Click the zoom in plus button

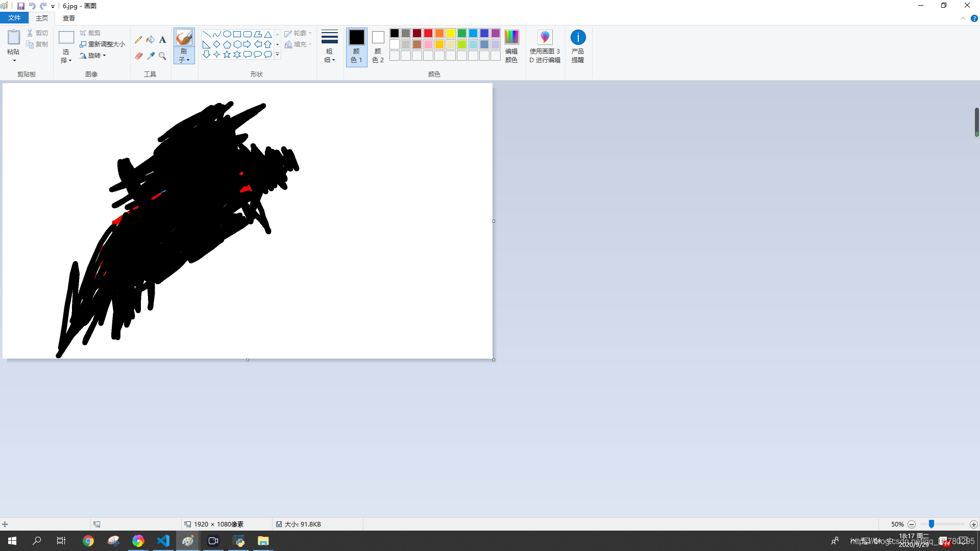(x=974, y=524)
